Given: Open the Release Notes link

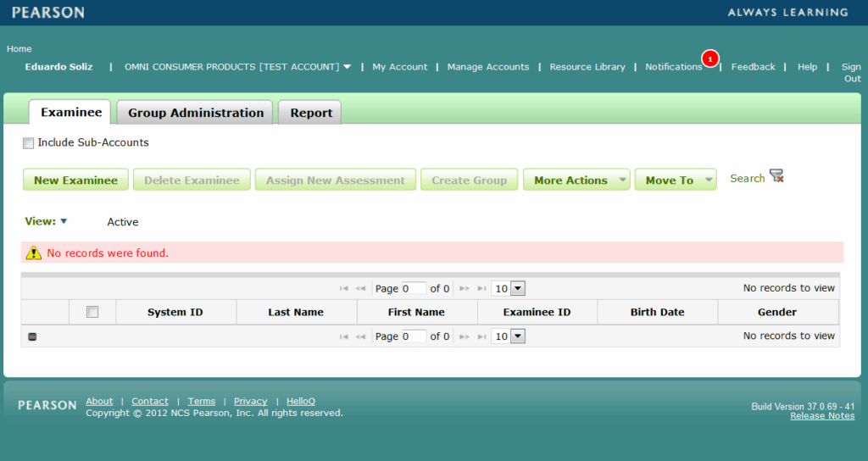Looking at the screenshot, I should tap(822, 415).
